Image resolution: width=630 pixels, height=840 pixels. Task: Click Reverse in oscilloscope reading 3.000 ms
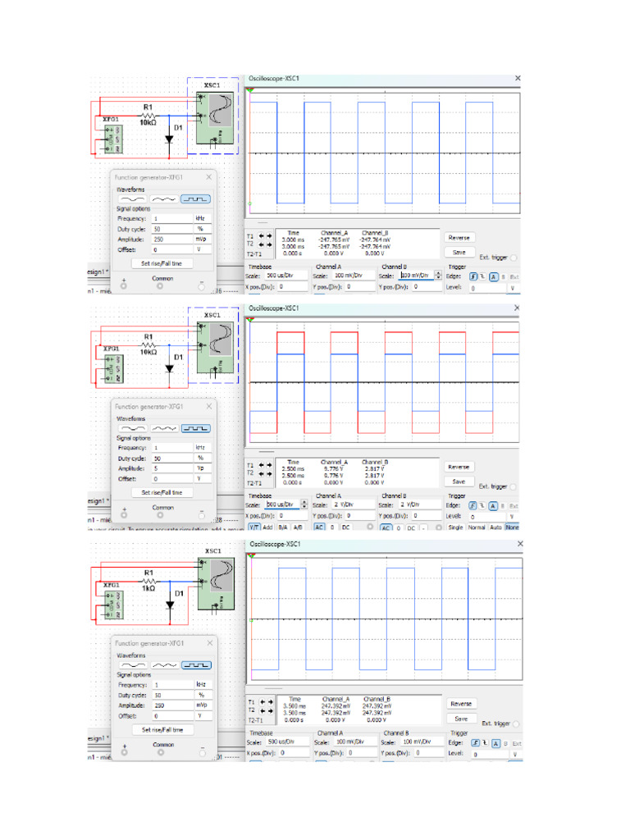click(459, 237)
